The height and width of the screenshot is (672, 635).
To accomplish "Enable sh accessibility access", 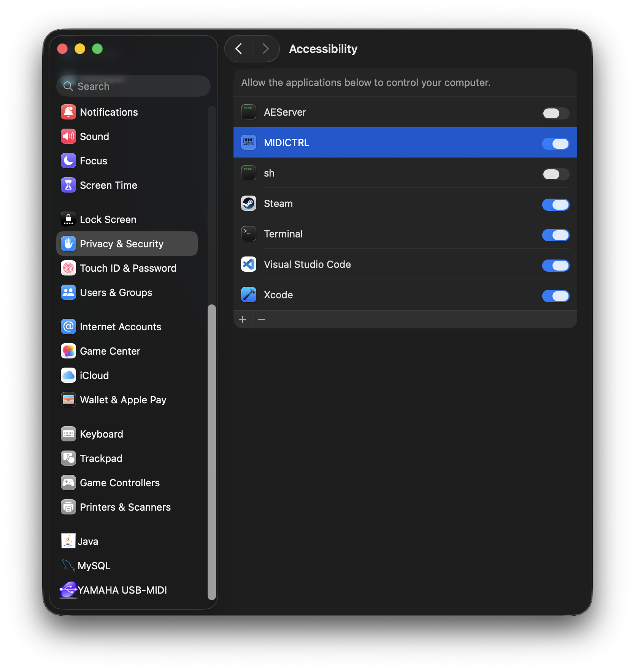I will (556, 174).
